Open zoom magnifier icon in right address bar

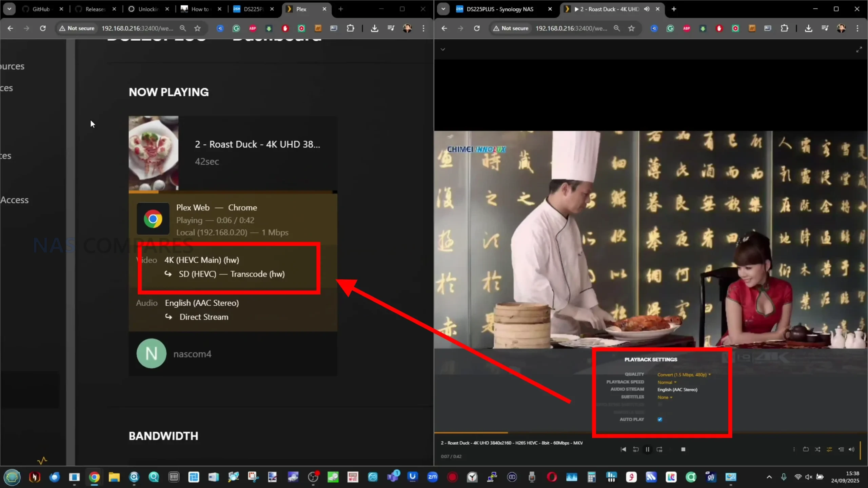[x=617, y=28]
